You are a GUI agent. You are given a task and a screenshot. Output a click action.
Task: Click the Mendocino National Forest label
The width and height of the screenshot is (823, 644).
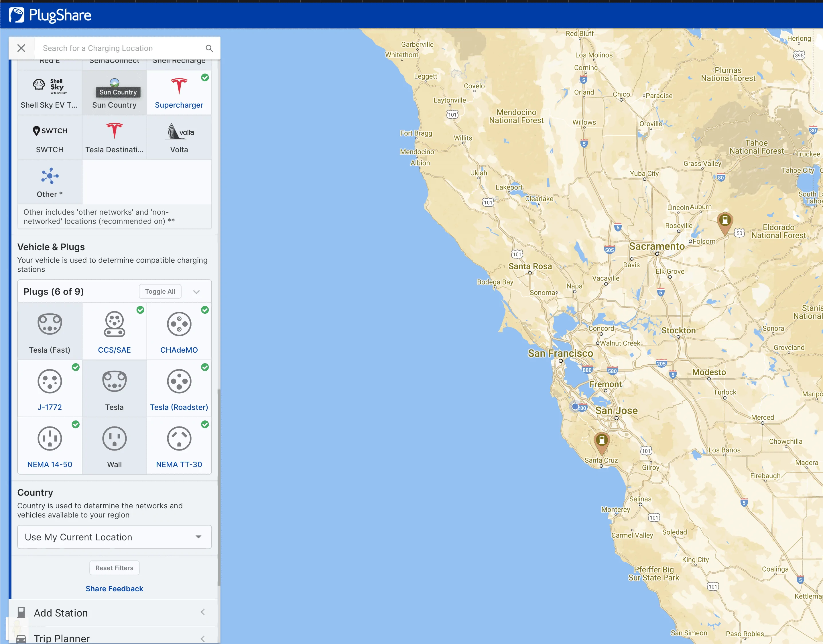[x=516, y=116]
